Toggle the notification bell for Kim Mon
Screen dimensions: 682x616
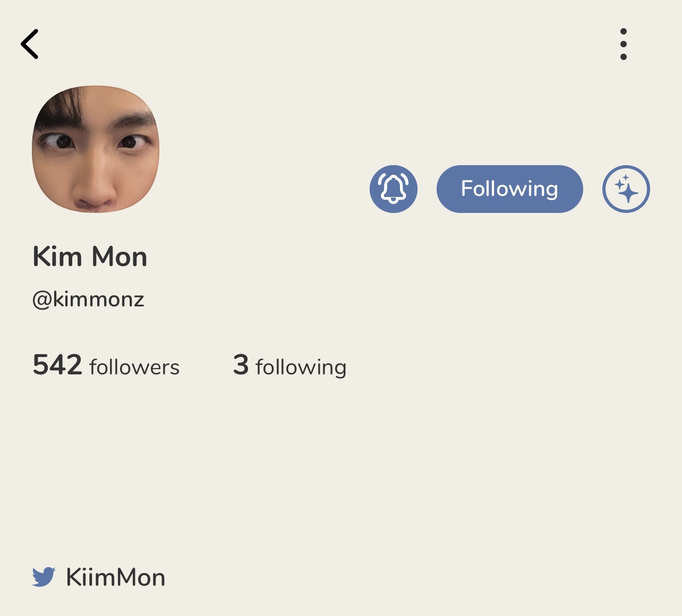393,189
